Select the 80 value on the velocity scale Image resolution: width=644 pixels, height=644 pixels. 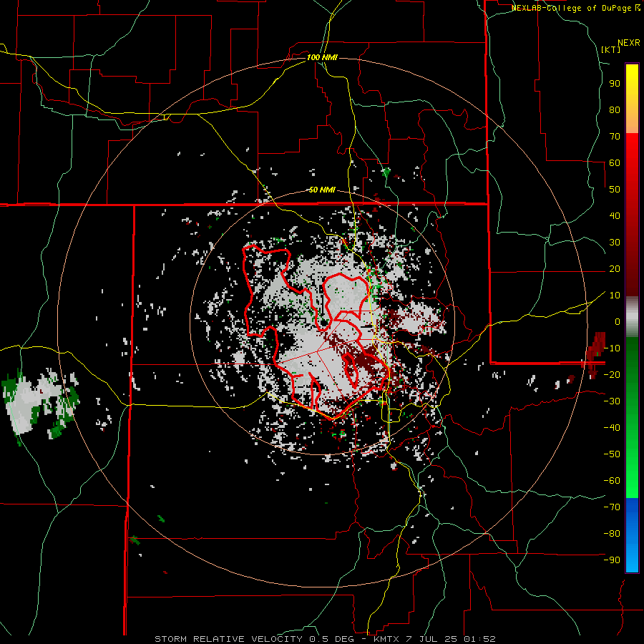coord(615,109)
